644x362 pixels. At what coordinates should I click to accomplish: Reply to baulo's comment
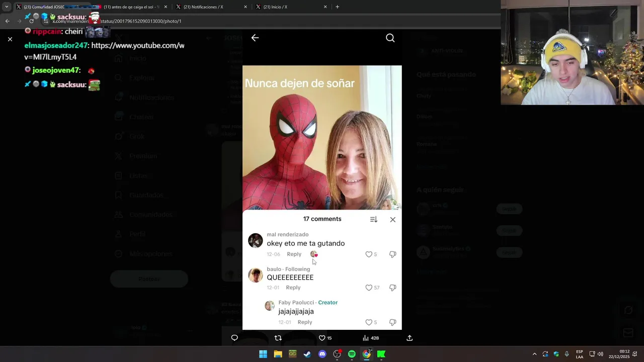pos(293,288)
